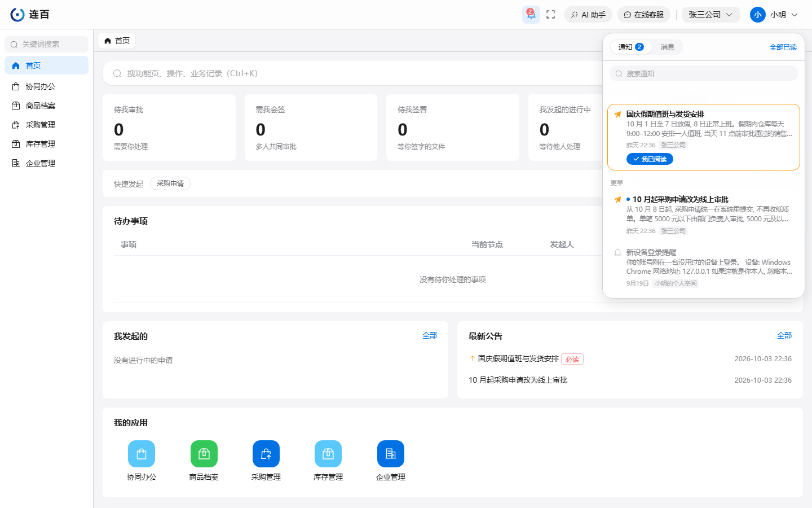Open the 10 月起采购申请改为线上审批 notification
Image resolution: width=812 pixels, height=508 pixels.
tap(704, 214)
